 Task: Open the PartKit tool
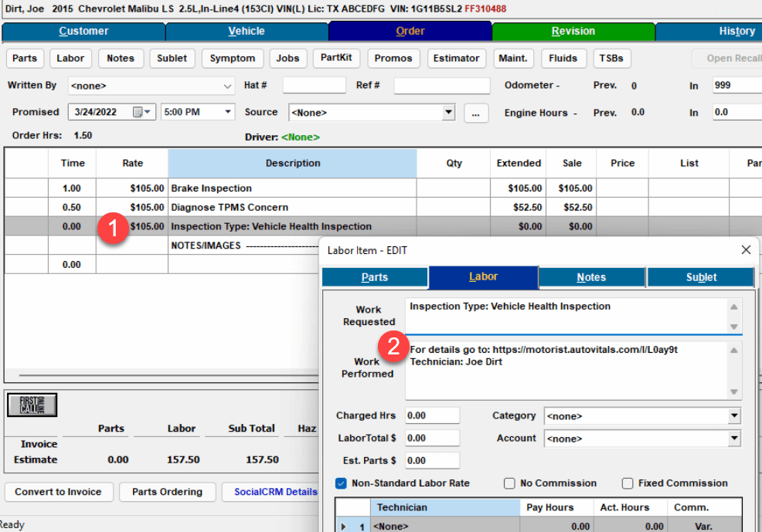pos(336,58)
